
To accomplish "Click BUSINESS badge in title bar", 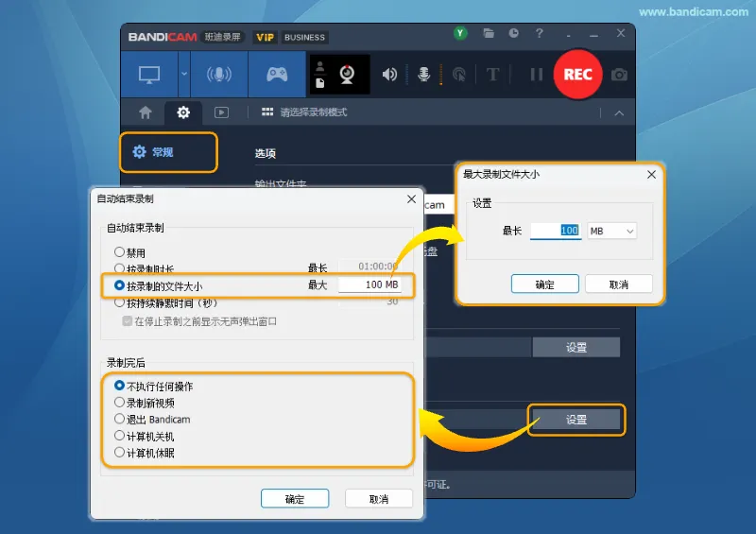I will (x=304, y=37).
